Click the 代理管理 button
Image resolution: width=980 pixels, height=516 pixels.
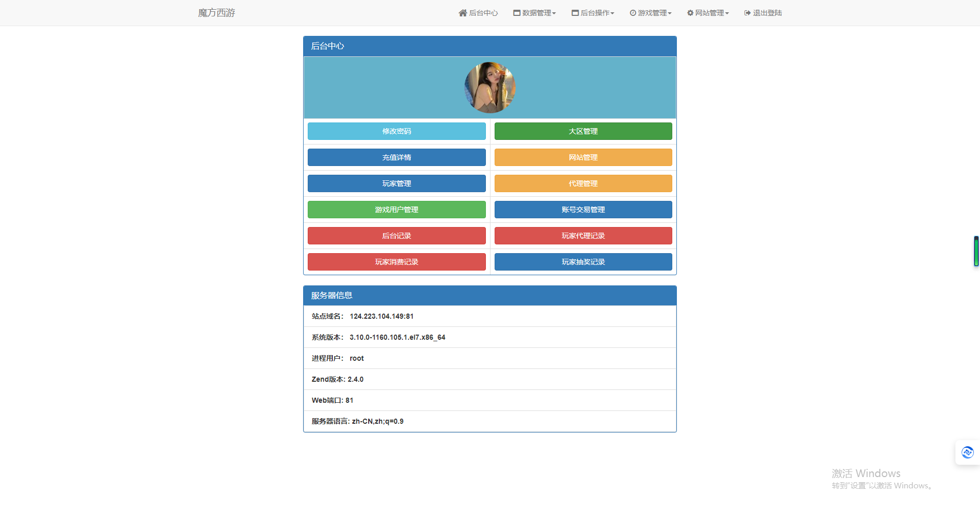(583, 183)
